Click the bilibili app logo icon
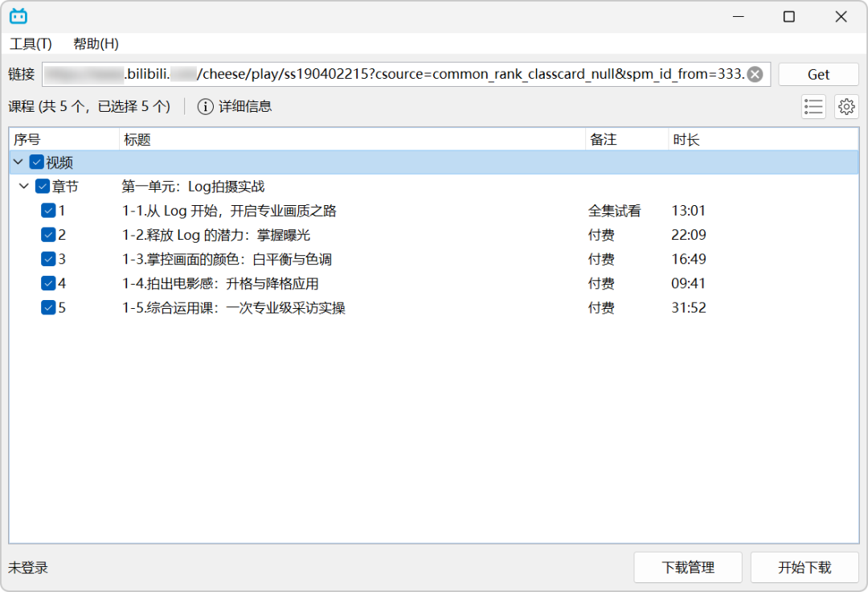Viewport: 868px width, 592px height. pyautogui.click(x=18, y=17)
